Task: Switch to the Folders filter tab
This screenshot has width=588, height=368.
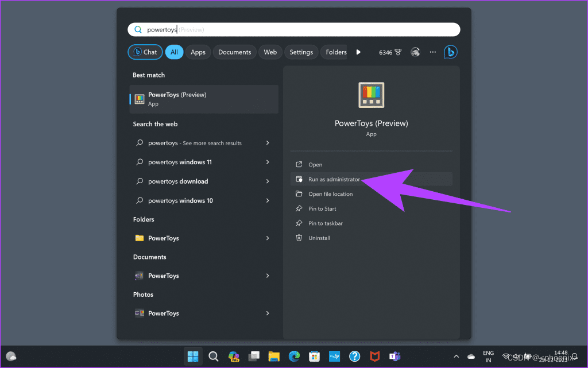Action: point(334,52)
